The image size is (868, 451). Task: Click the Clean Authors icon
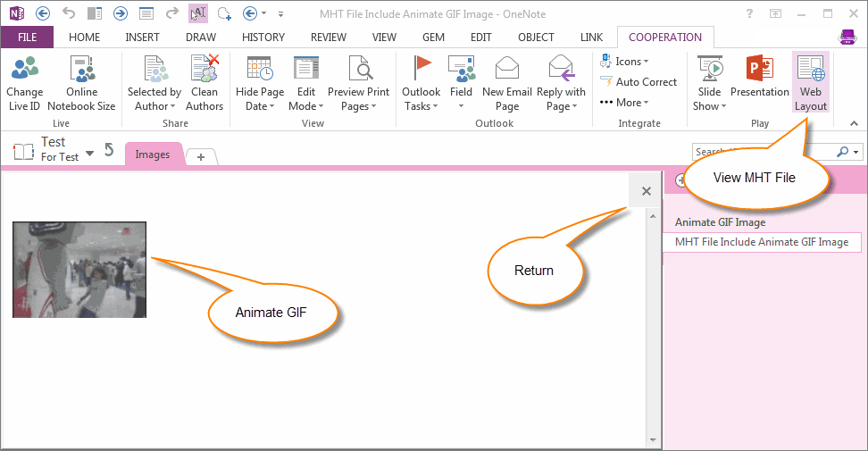(204, 70)
